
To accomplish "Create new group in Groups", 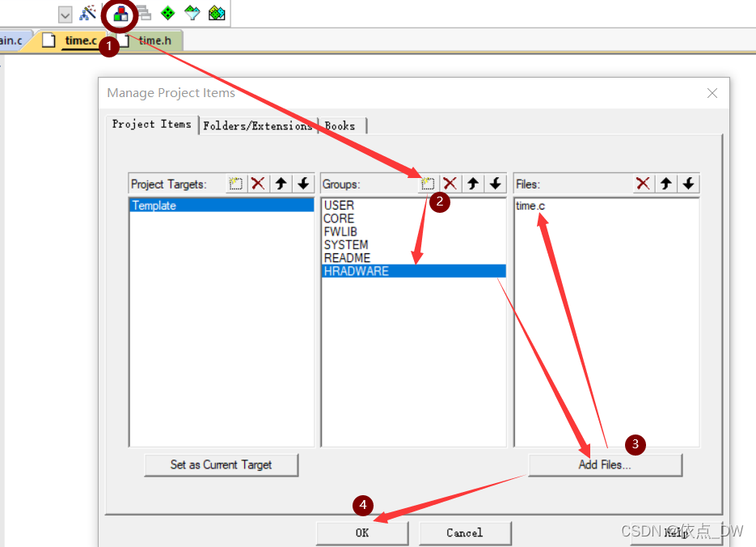I will point(428,184).
